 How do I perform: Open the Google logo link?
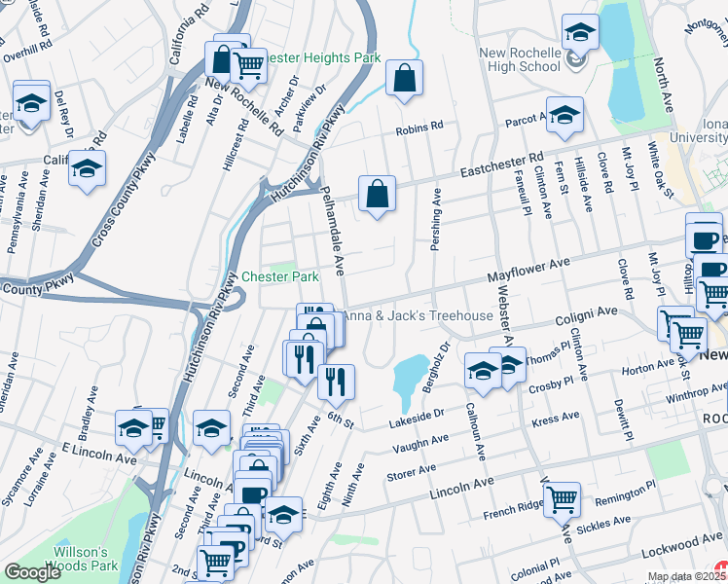click(32, 572)
